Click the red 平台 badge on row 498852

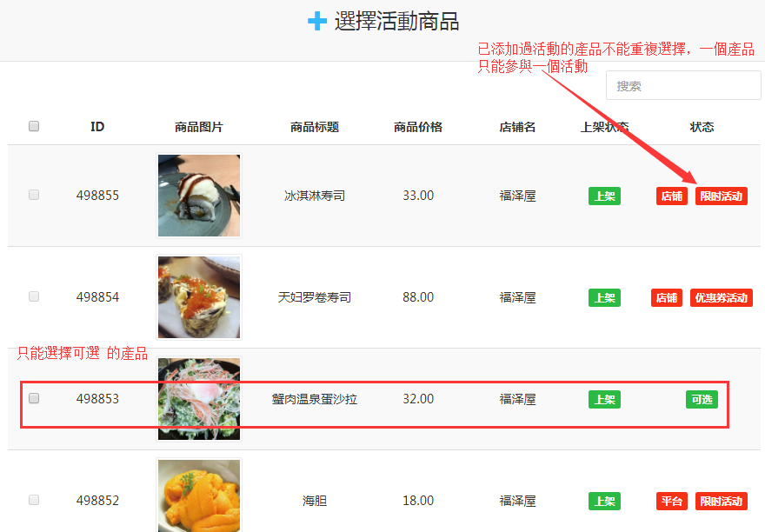click(x=672, y=501)
